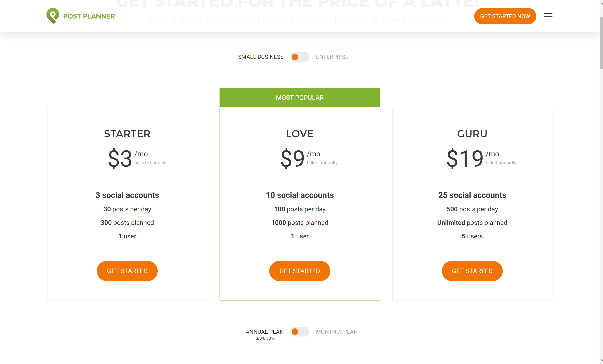Select the Small Business label
Viewport: 603px width, 364px height.
[x=261, y=57]
